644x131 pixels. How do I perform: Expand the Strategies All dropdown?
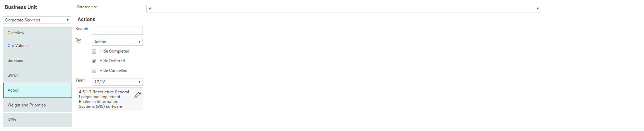(343, 9)
